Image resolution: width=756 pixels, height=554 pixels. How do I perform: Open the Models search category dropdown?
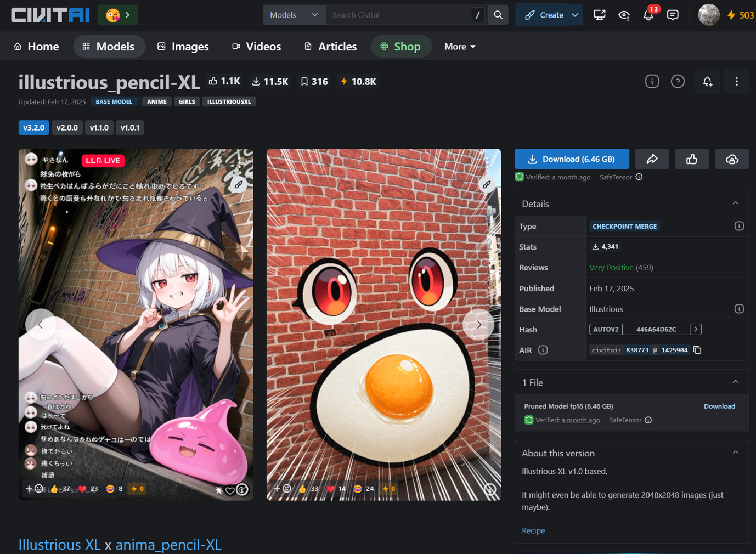coord(294,15)
